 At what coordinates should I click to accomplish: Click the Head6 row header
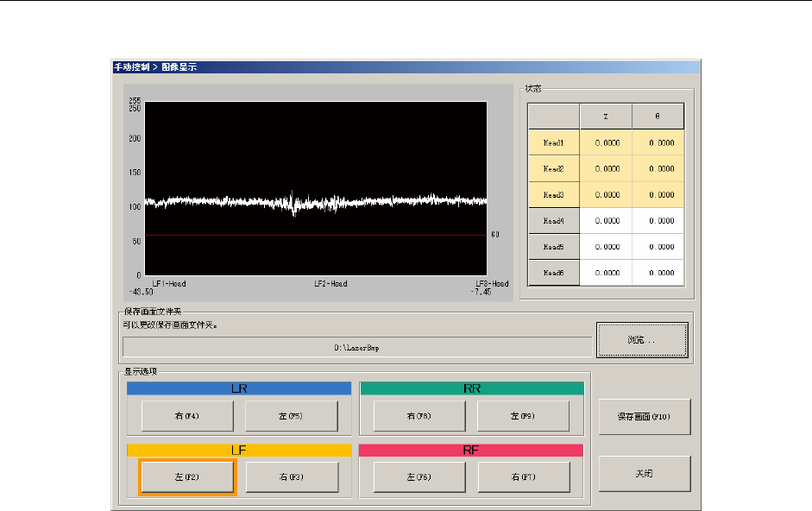554,273
